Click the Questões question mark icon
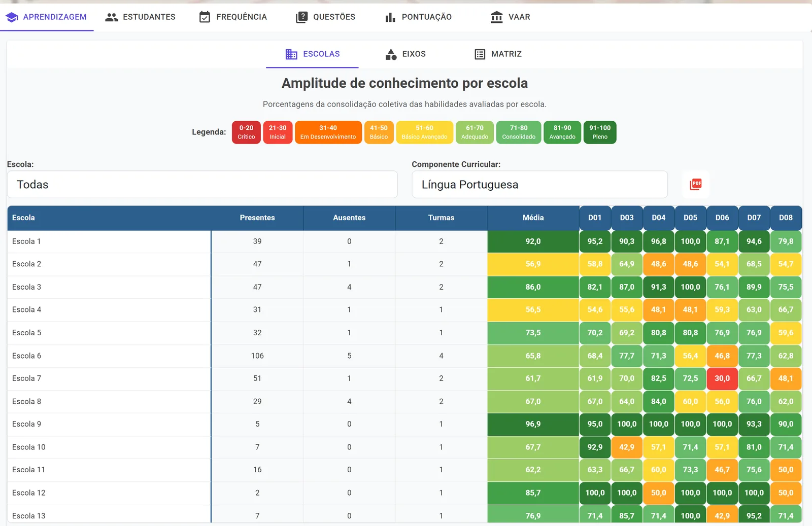This screenshot has width=812, height=526. pos(301,17)
